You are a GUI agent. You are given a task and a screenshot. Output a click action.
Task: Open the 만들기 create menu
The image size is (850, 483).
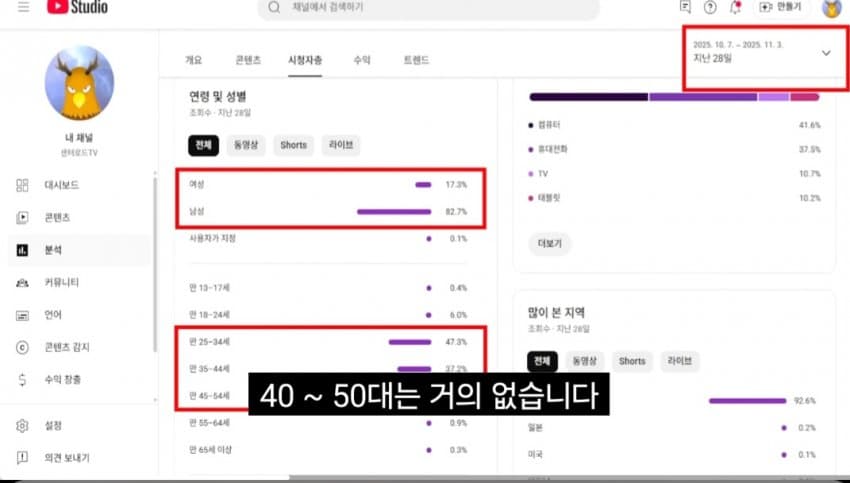click(780, 7)
